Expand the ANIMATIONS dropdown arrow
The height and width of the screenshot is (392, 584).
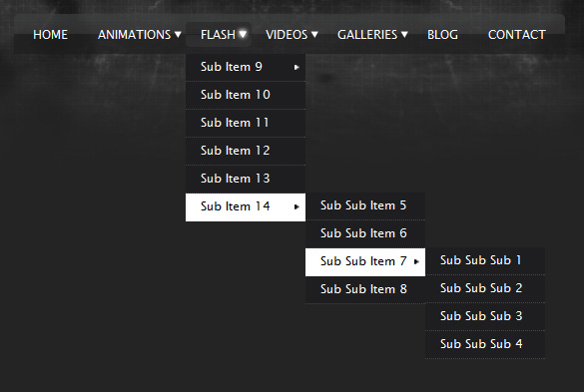[178, 35]
